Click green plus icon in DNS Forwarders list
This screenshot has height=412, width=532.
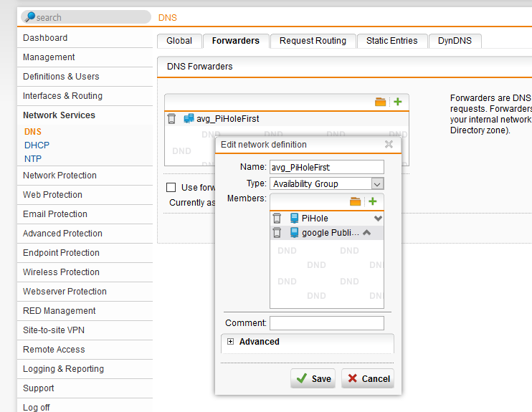397,102
